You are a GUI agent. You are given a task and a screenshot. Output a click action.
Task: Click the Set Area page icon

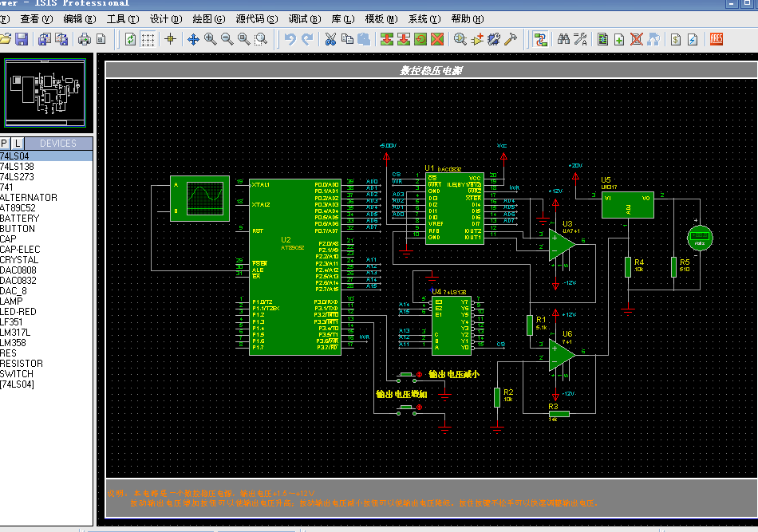101,39
